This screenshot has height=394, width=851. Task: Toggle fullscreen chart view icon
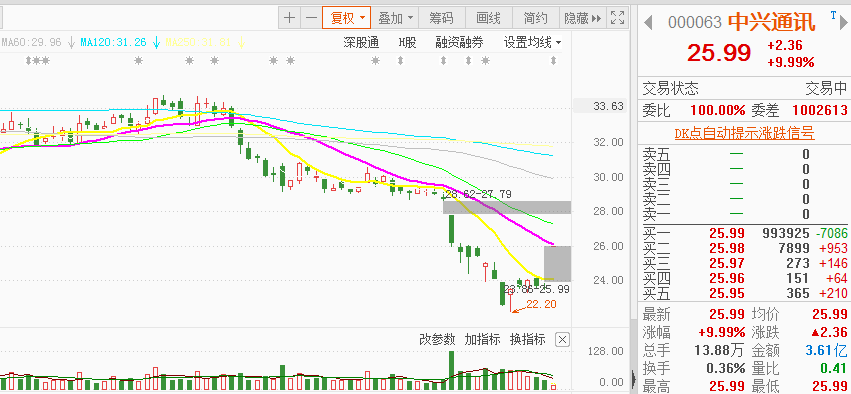point(617,18)
